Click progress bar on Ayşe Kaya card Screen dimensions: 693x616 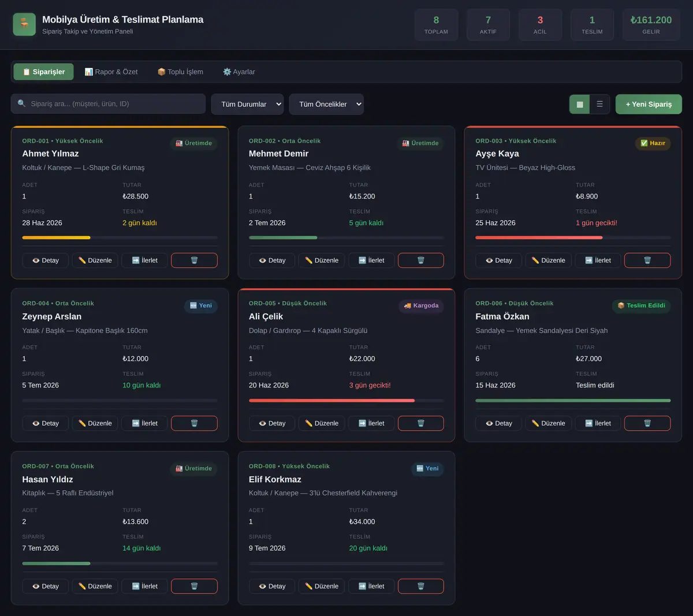[x=573, y=237]
